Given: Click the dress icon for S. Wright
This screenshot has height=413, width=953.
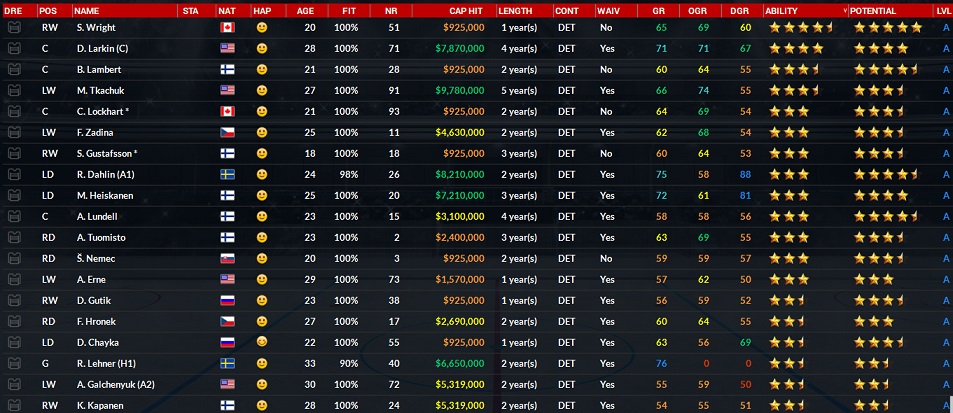Looking at the screenshot, I should pos(14,27).
